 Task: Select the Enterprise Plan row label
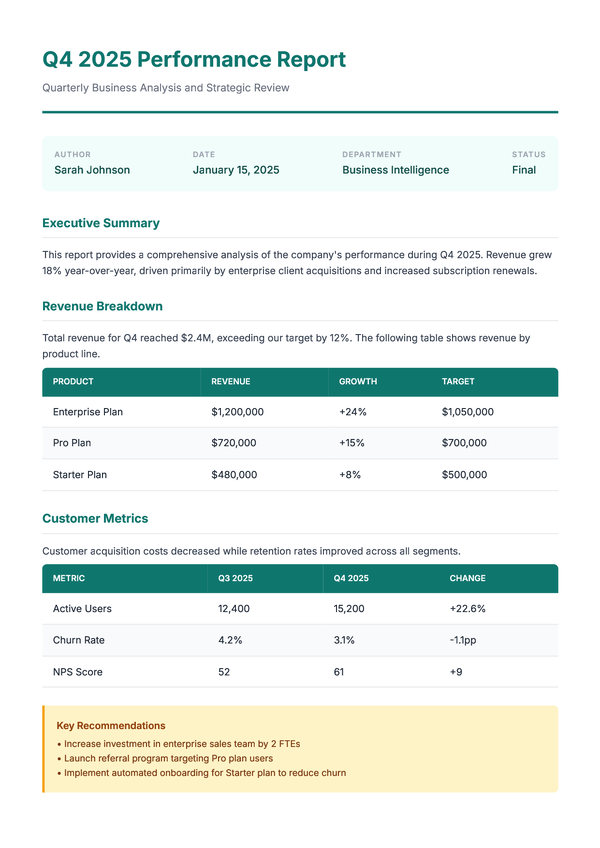click(88, 412)
